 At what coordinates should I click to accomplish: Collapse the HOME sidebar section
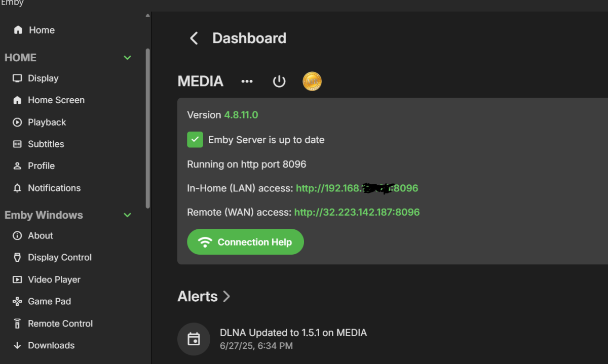click(127, 58)
